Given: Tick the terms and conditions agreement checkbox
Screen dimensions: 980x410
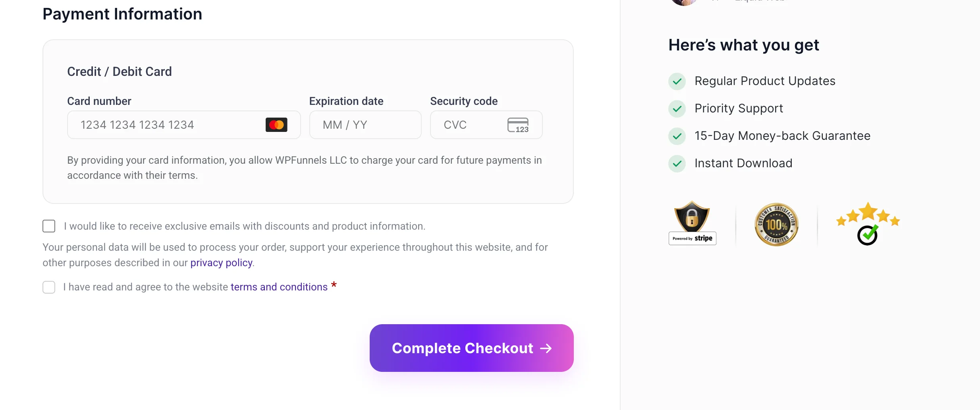Looking at the screenshot, I should pos(49,287).
